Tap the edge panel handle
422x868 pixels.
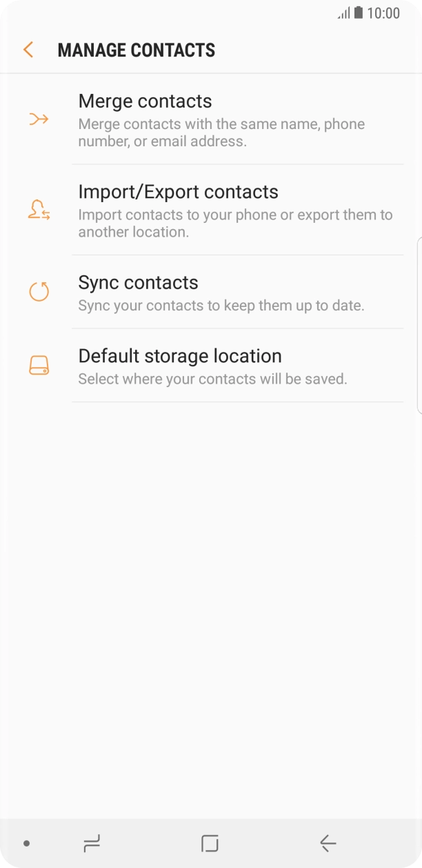pos(419,325)
